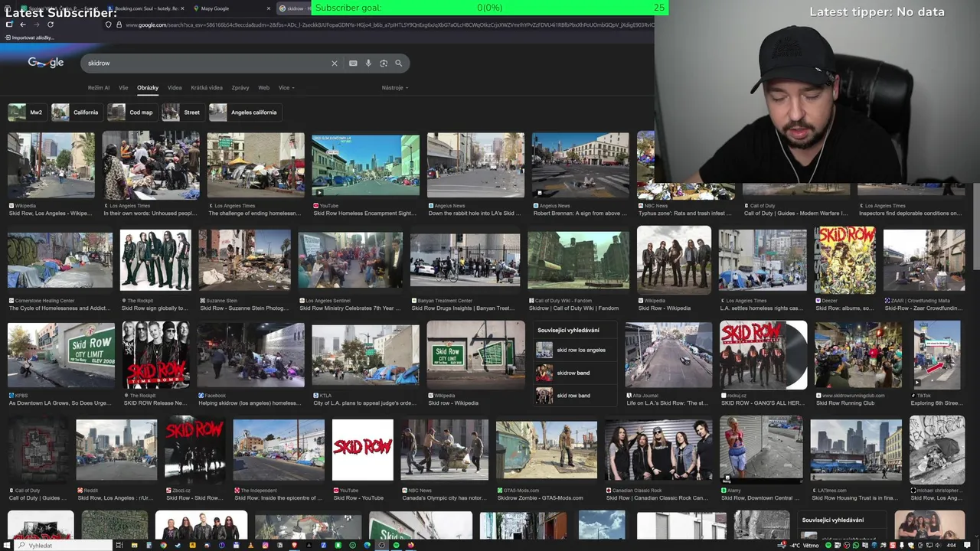Select the Videa results tab
This screenshot has height=551, width=980.
point(175,87)
